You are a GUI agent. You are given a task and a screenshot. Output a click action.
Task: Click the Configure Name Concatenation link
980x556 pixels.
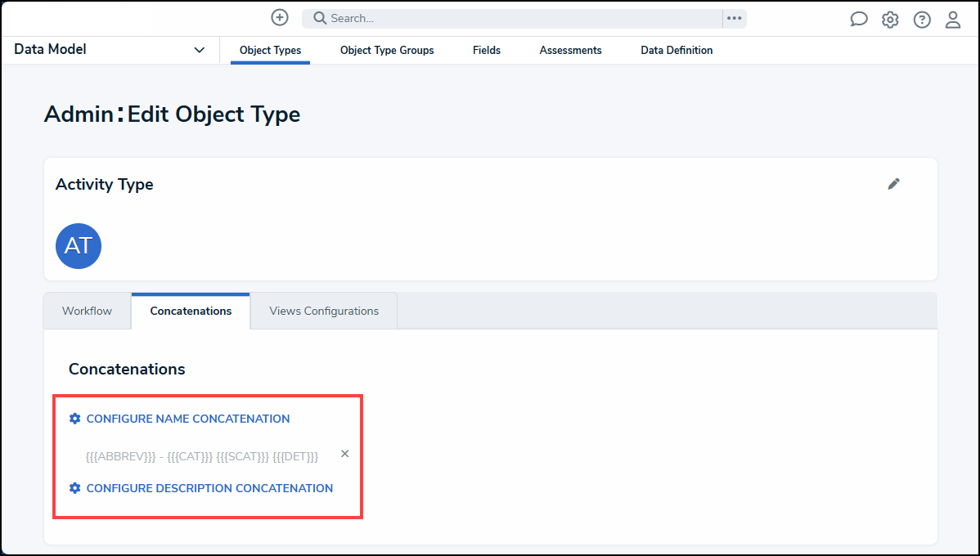pos(188,419)
